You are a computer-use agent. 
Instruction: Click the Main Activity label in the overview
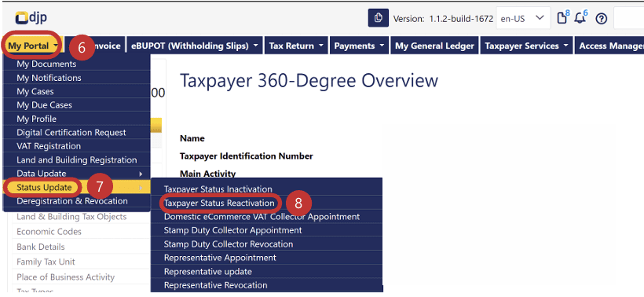208,174
